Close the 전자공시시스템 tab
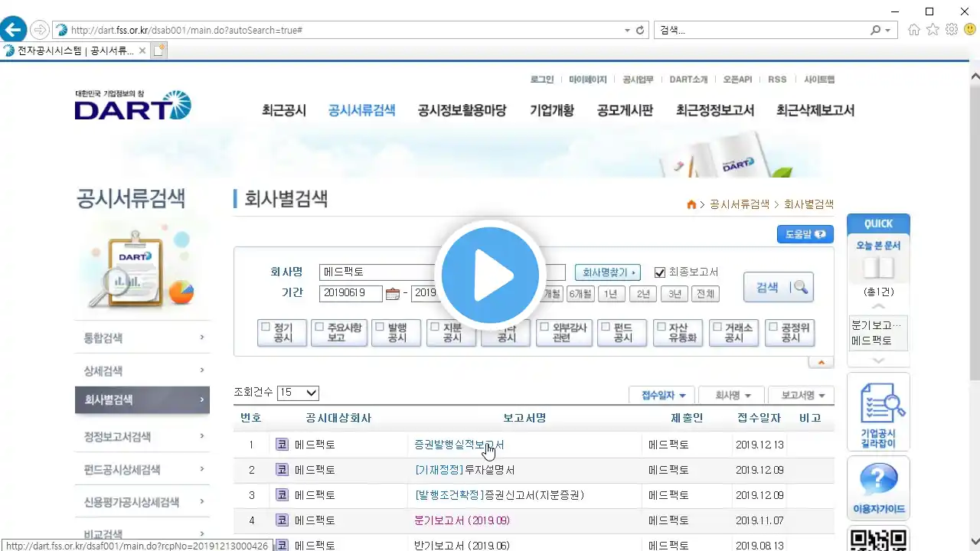Screen dimensions: 980x551 (142, 51)
